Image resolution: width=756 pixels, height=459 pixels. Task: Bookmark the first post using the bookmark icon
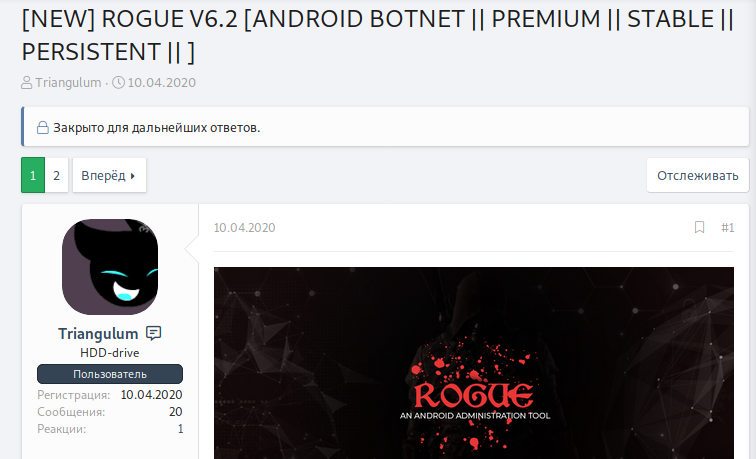tap(699, 227)
